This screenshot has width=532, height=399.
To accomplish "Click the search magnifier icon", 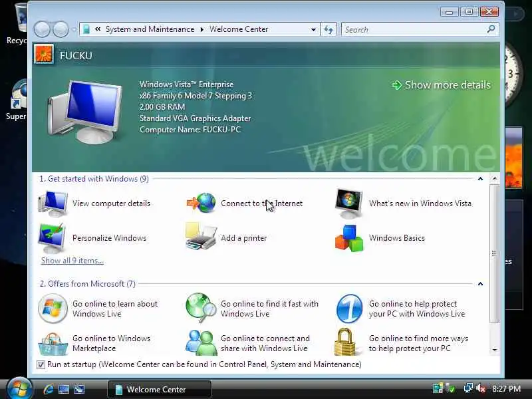I will (491, 29).
